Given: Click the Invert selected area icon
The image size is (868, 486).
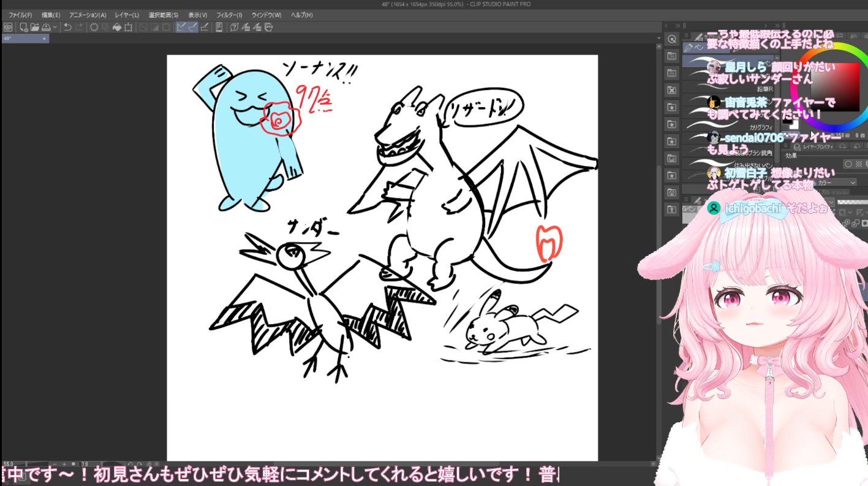Looking at the screenshot, I should pyautogui.click(x=154, y=27).
